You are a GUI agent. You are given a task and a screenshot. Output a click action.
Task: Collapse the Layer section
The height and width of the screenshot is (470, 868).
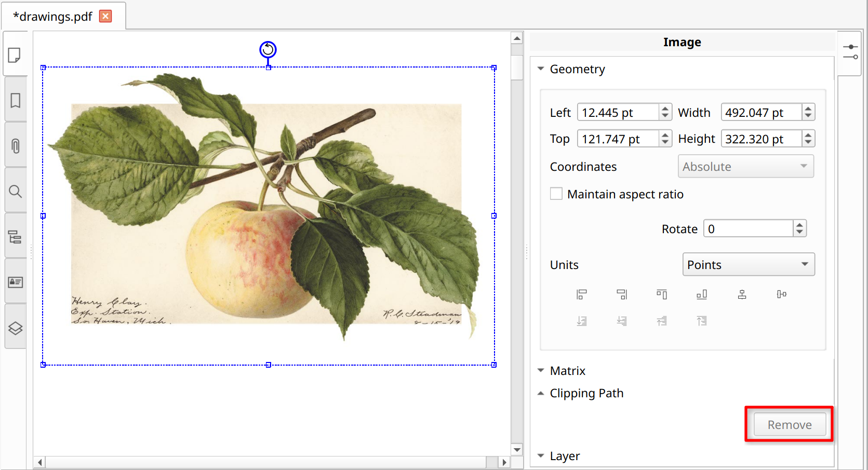click(541, 456)
